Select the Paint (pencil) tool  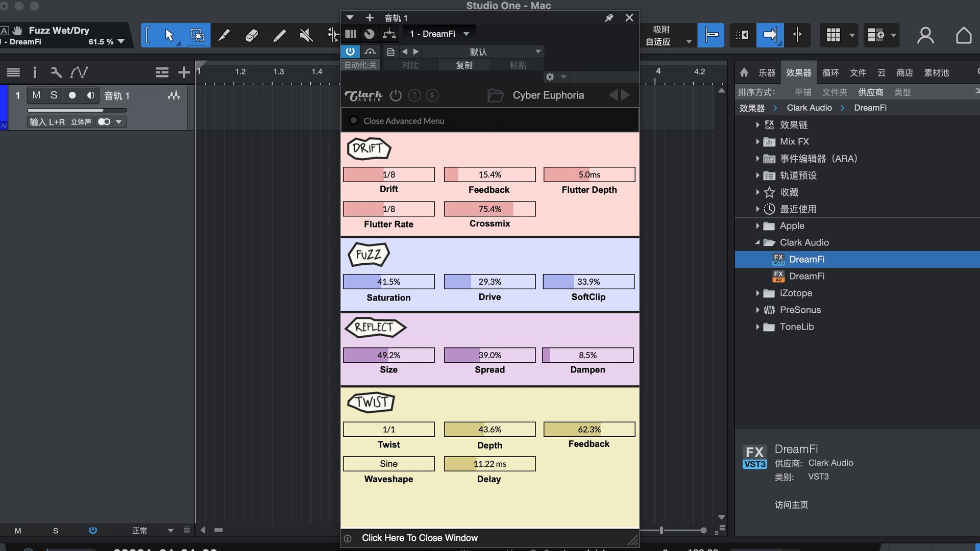point(224,35)
